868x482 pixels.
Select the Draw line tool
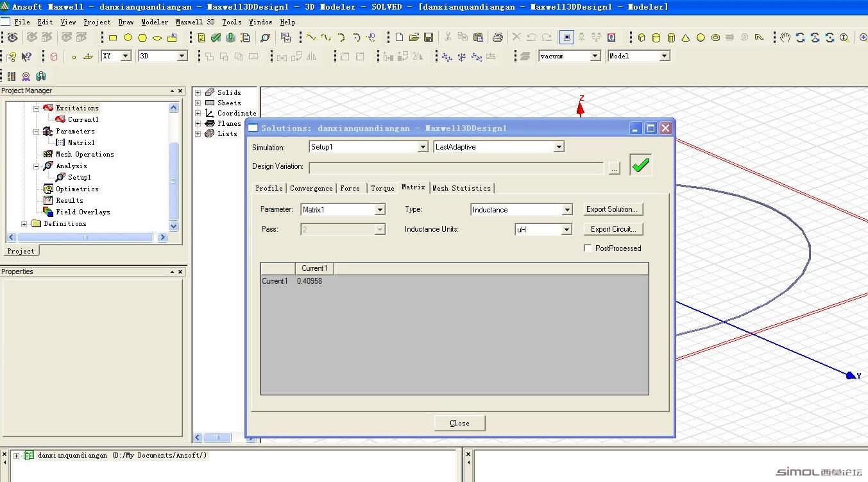(x=311, y=38)
